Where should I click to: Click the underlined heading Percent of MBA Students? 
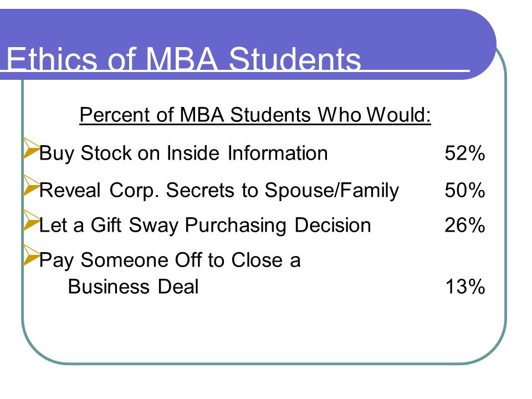coord(255,115)
